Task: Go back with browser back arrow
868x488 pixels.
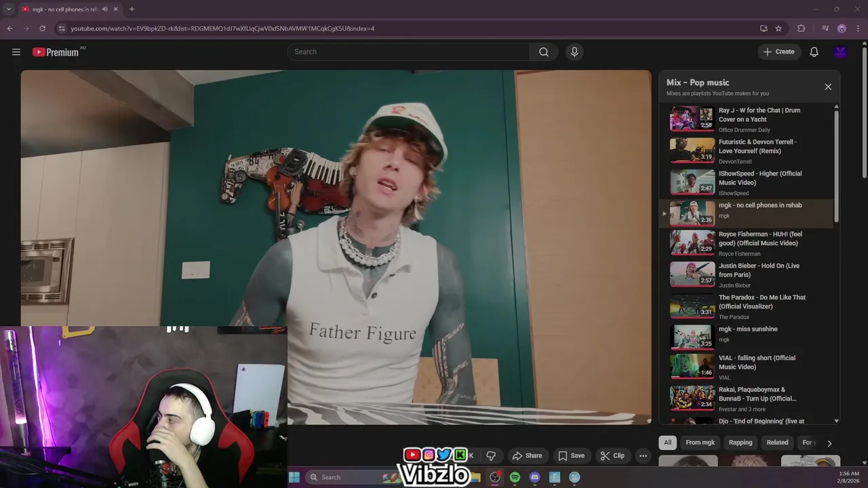Action: [x=9, y=28]
